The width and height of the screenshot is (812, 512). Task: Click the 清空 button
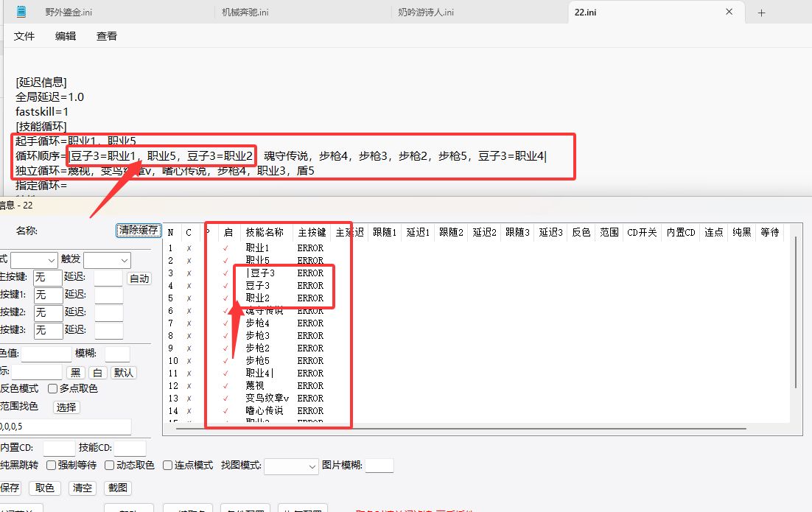point(83,488)
